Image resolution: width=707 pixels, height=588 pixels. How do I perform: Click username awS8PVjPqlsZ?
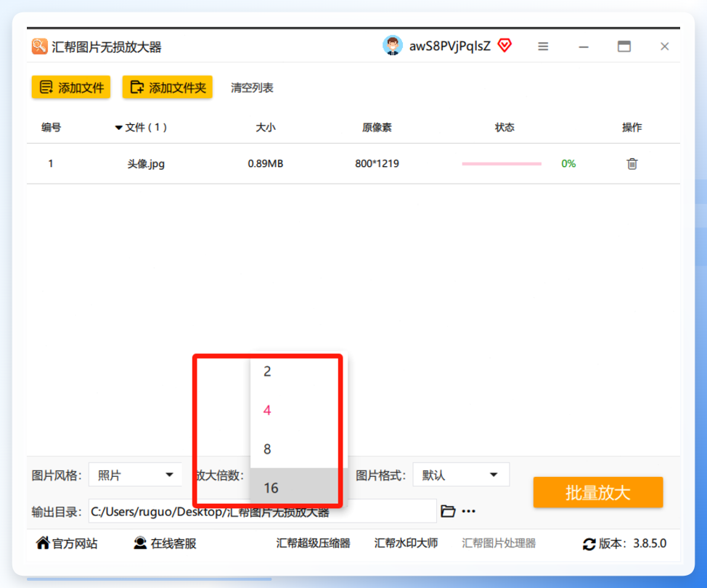tap(449, 46)
